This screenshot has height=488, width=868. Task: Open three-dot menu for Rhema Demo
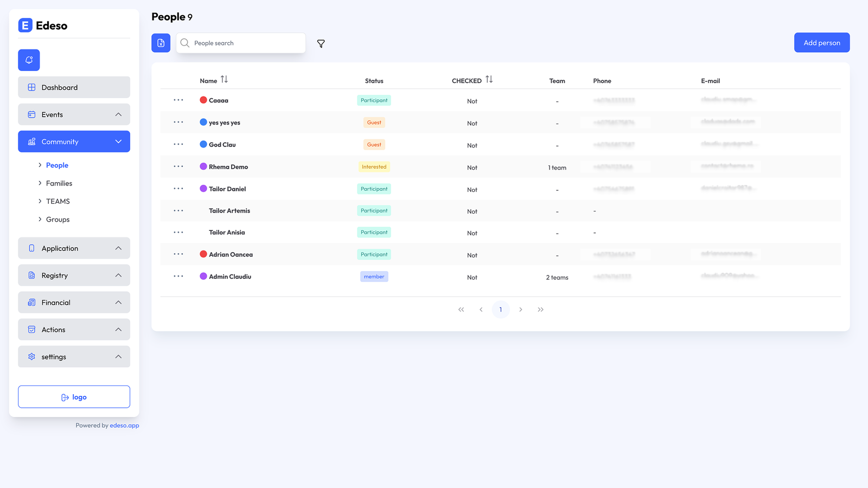[x=178, y=166]
